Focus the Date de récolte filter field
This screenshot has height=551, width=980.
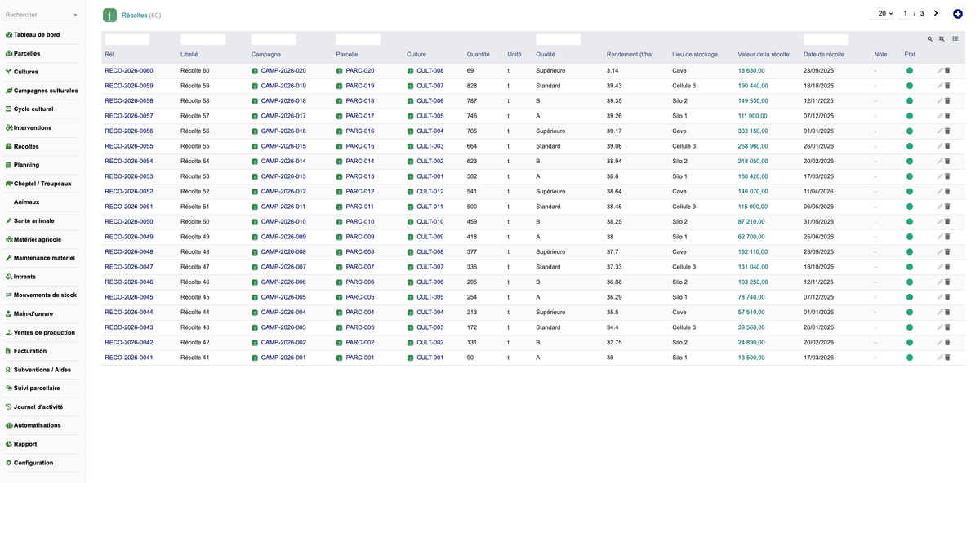826,39
